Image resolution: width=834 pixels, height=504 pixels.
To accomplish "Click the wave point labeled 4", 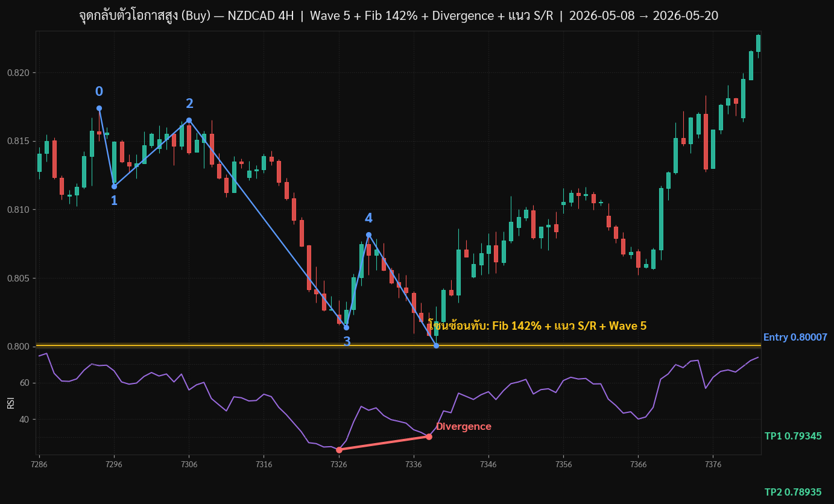I will (x=368, y=235).
